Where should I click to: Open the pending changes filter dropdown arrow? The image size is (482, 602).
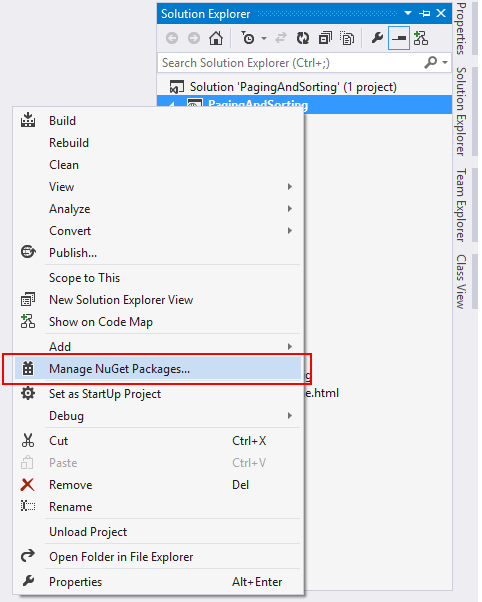264,38
